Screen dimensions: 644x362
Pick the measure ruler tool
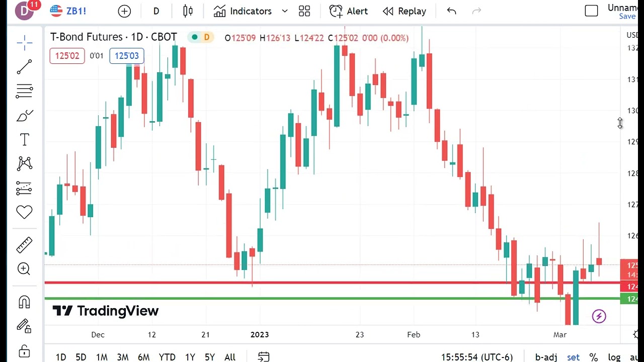click(24, 244)
